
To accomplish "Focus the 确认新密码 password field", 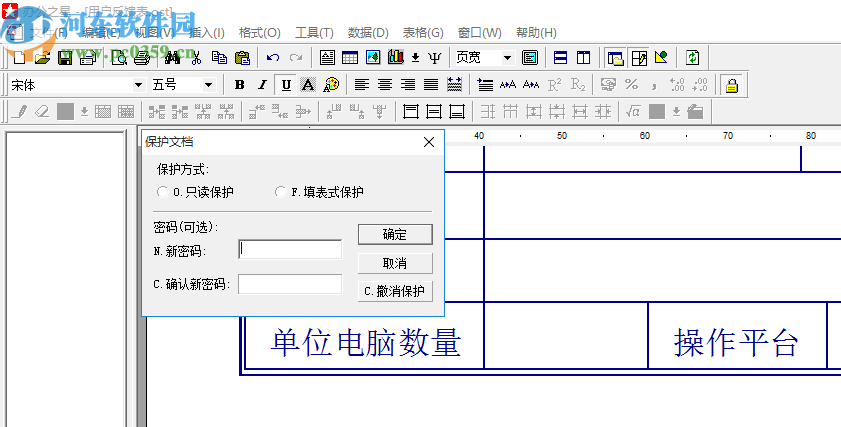I will (x=290, y=284).
